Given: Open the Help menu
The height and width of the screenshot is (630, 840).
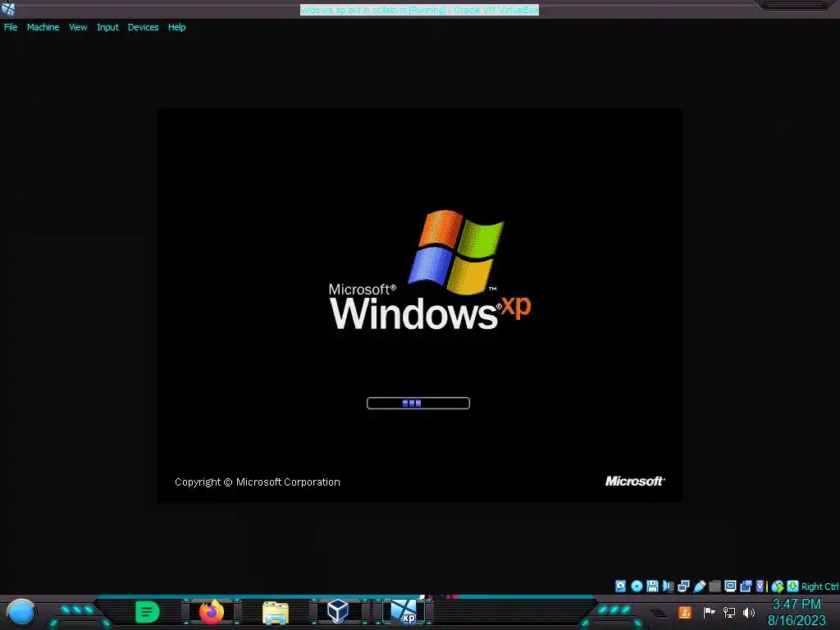Looking at the screenshot, I should coord(177,27).
